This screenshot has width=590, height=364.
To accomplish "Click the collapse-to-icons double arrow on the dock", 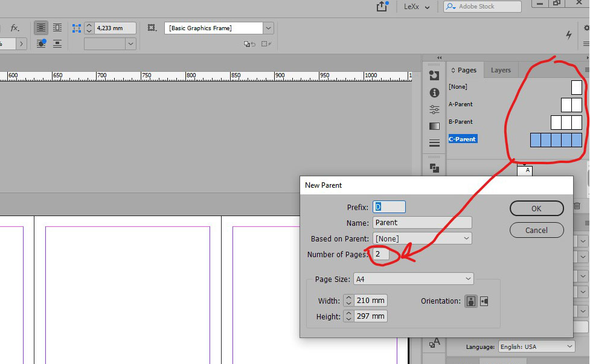I will point(439,57).
